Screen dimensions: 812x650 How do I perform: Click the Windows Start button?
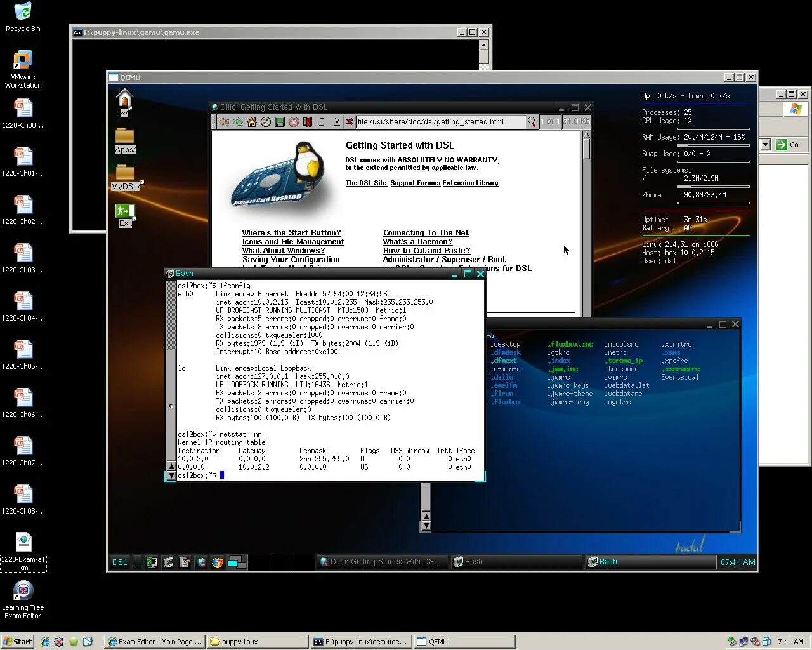tap(17, 642)
